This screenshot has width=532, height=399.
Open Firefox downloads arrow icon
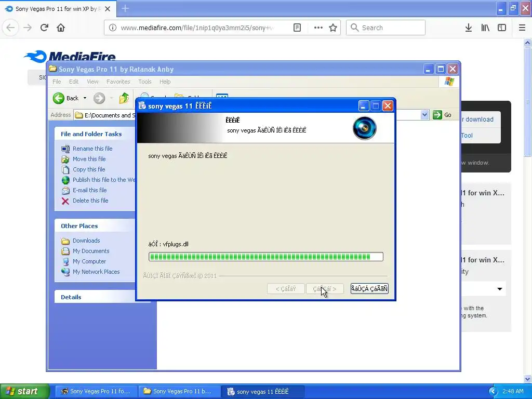(468, 28)
